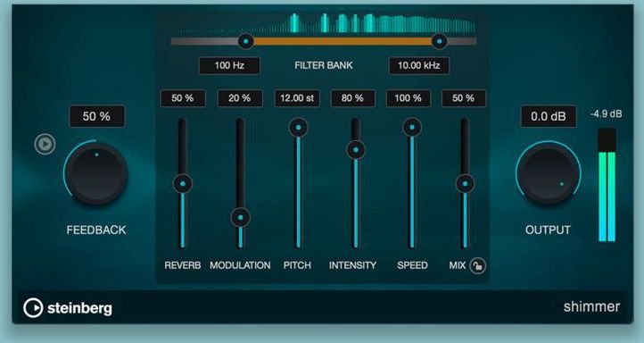The image size is (644, 343).
Task: Click the Pitch slider handle
Action: [x=299, y=128]
